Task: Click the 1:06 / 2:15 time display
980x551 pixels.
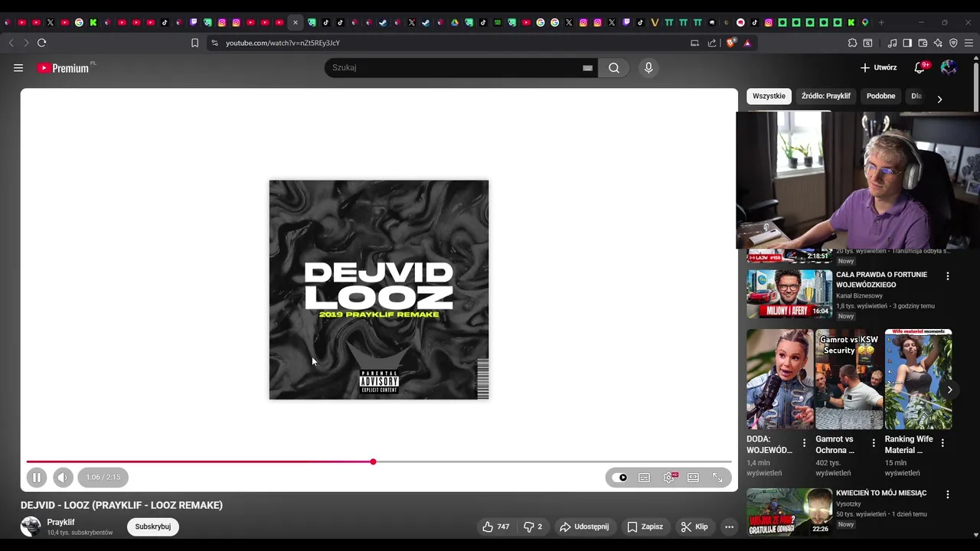Action: pos(103,478)
